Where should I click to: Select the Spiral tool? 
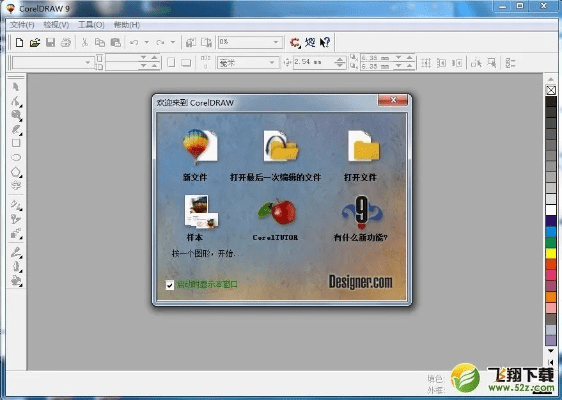[16, 185]
